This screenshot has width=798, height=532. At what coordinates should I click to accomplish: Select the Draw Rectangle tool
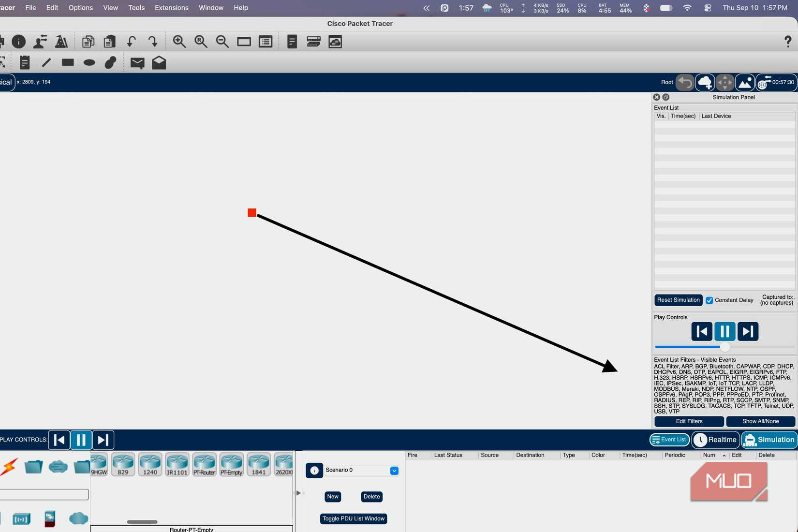pos(68,62)
